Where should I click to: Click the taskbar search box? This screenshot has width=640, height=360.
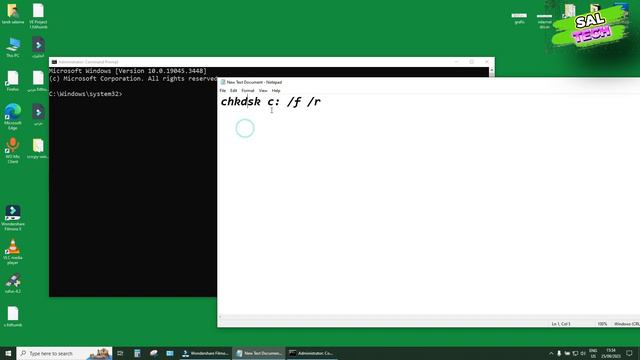[x=64, y=353]
